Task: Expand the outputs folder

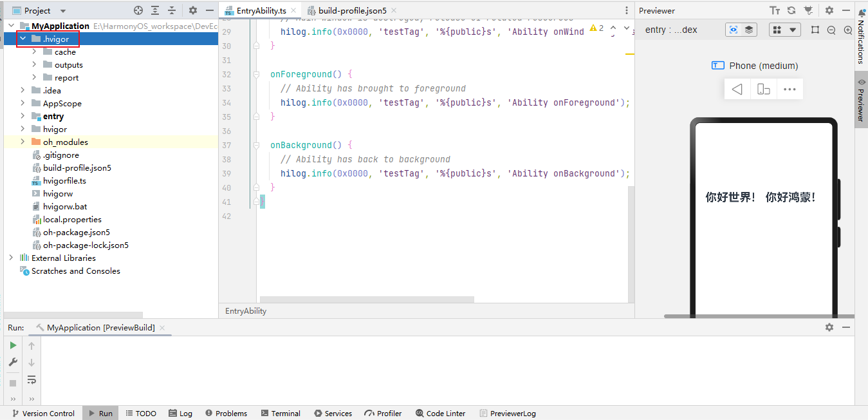Action: (35, 64)
